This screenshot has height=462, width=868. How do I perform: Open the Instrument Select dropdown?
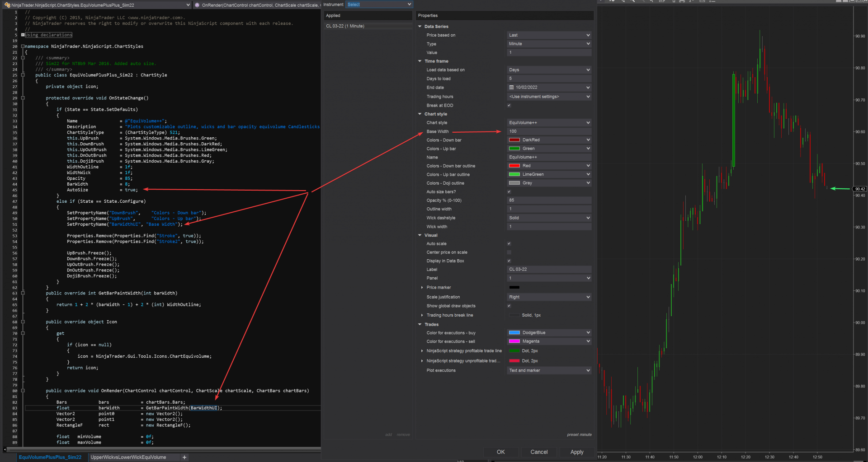[379, 5]
